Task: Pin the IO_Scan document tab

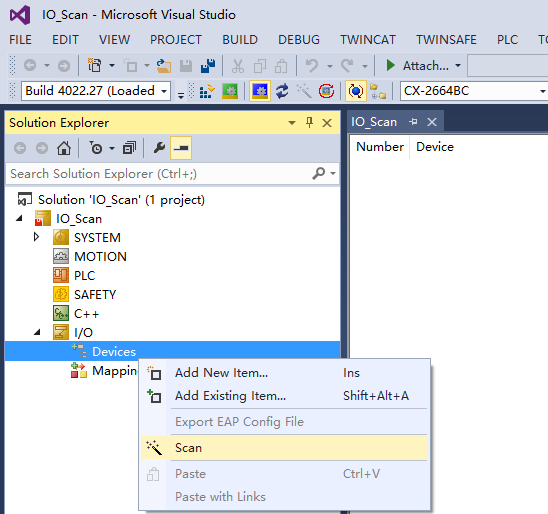Action: (413, 122)
